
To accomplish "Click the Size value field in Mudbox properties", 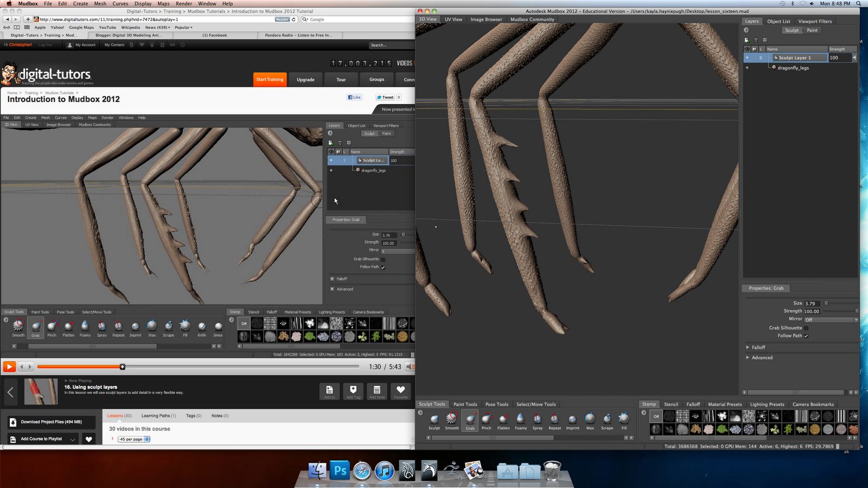I will click(x=813, y=304).
